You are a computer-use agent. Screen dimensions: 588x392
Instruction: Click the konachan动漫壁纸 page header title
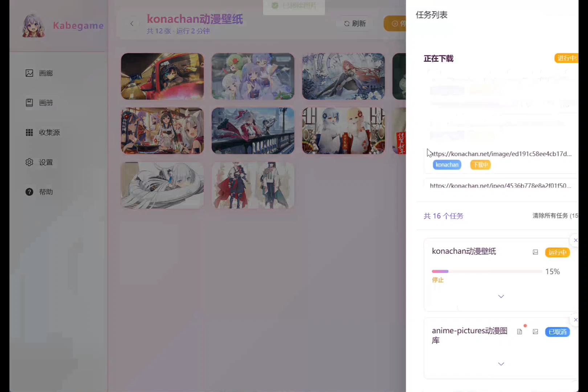(195, 19)
